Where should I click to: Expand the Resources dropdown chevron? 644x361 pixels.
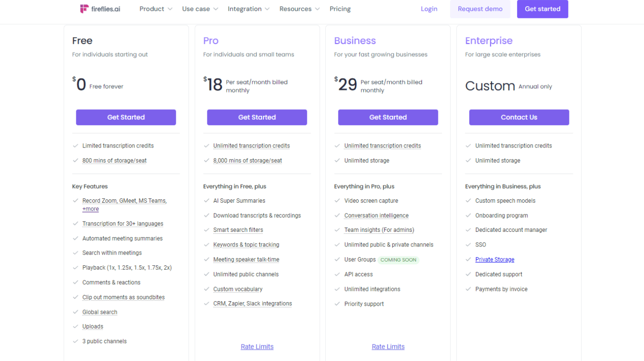click(x=317, y=9)
